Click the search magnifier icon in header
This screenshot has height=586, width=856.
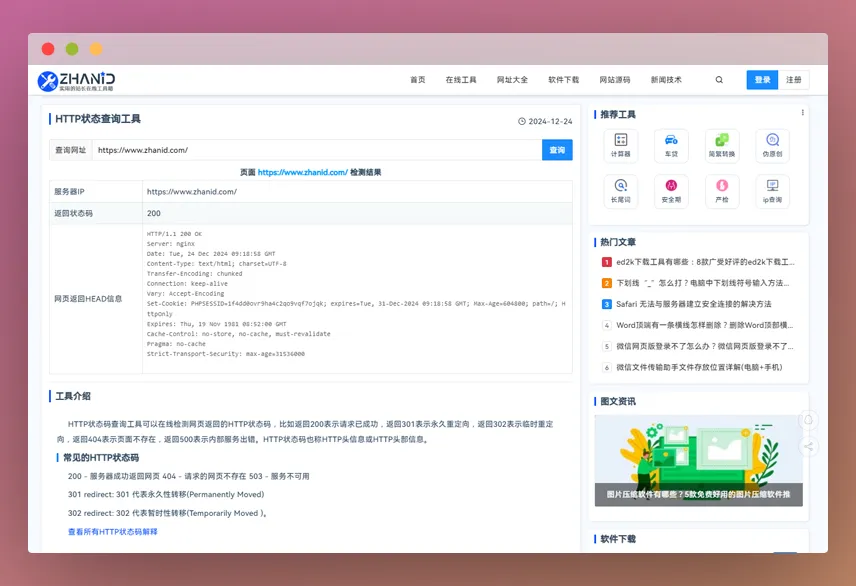719,80
